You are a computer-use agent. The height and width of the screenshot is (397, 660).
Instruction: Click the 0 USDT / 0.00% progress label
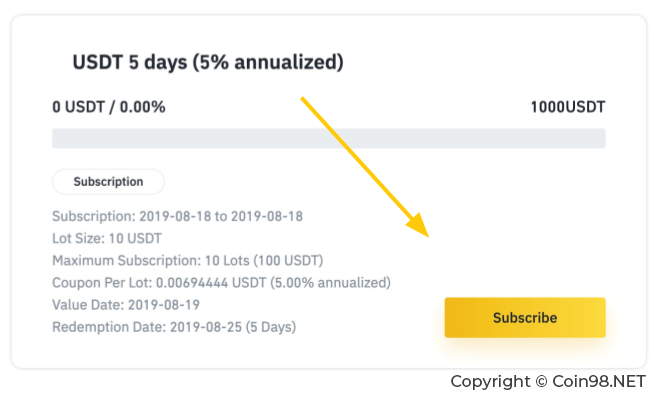pyautogui.click(x=109, y=107)
